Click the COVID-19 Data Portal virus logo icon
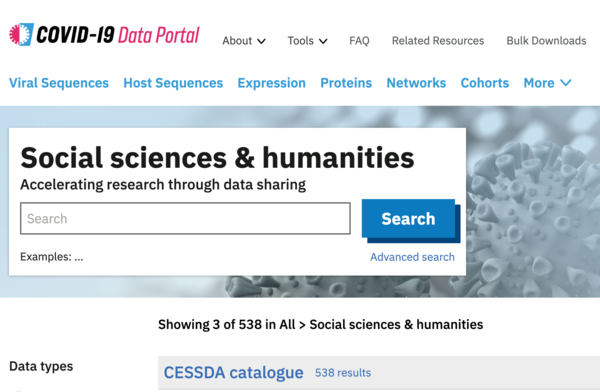Screen dimensions: 600x392 (x=21, y=34)
